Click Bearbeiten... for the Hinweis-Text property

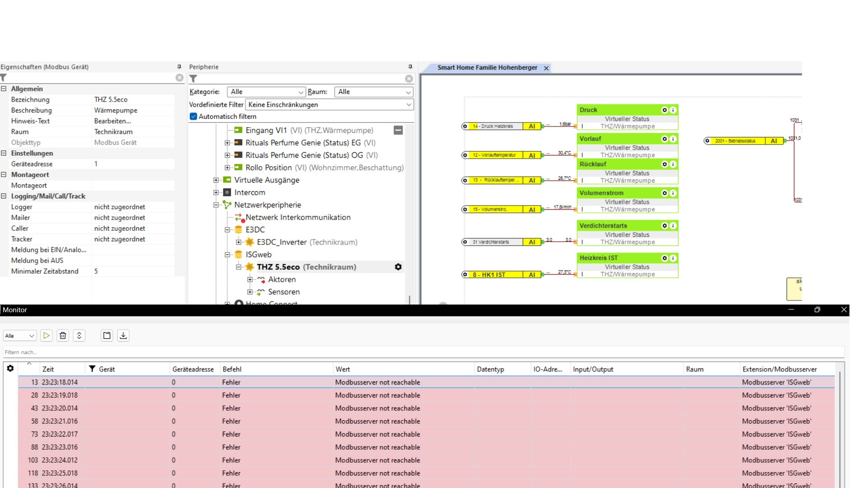tap(113, 121)
